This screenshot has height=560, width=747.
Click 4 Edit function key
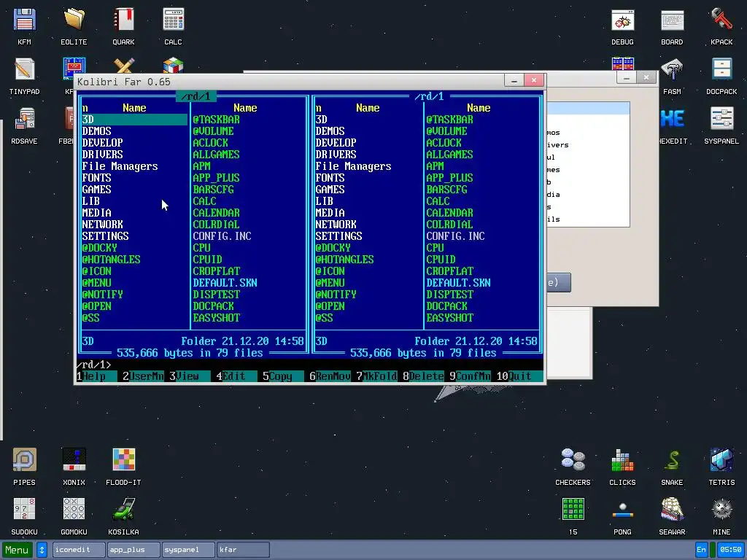(236, 376)
